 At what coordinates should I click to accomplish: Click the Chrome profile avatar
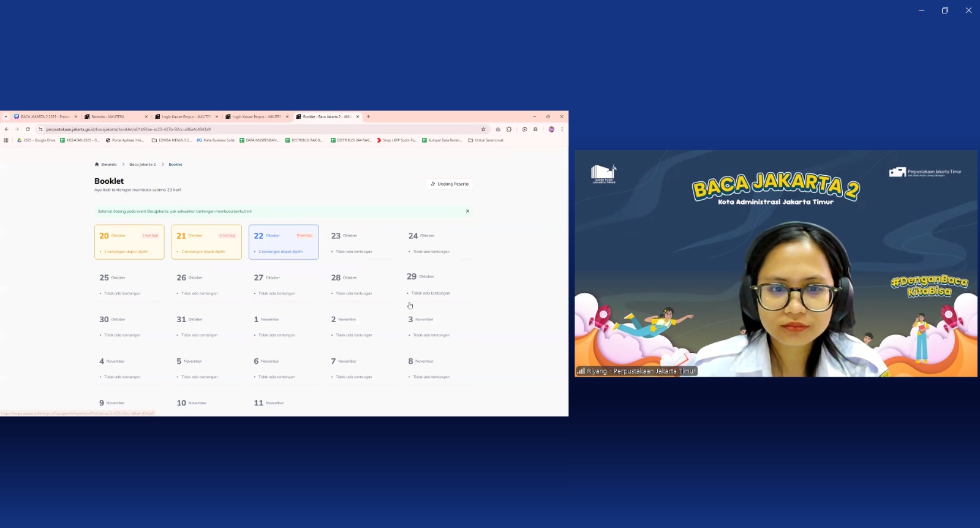click(551, 129)
